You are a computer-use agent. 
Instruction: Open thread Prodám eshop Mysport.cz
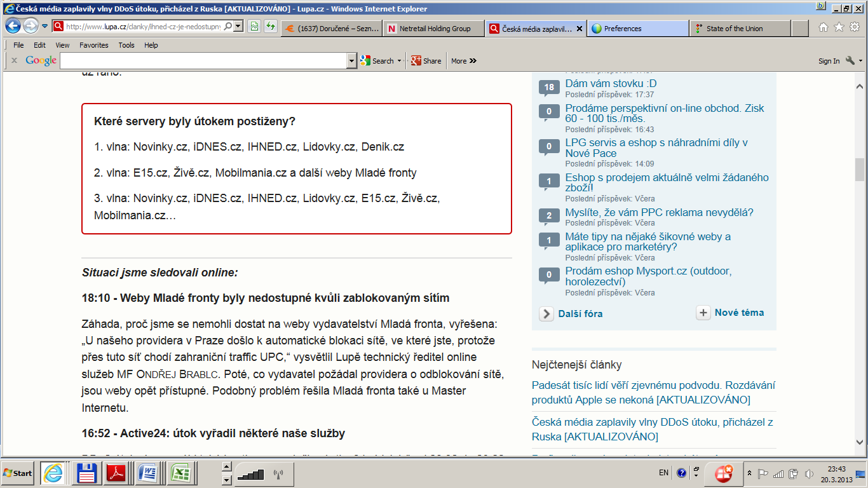[648, 276]
